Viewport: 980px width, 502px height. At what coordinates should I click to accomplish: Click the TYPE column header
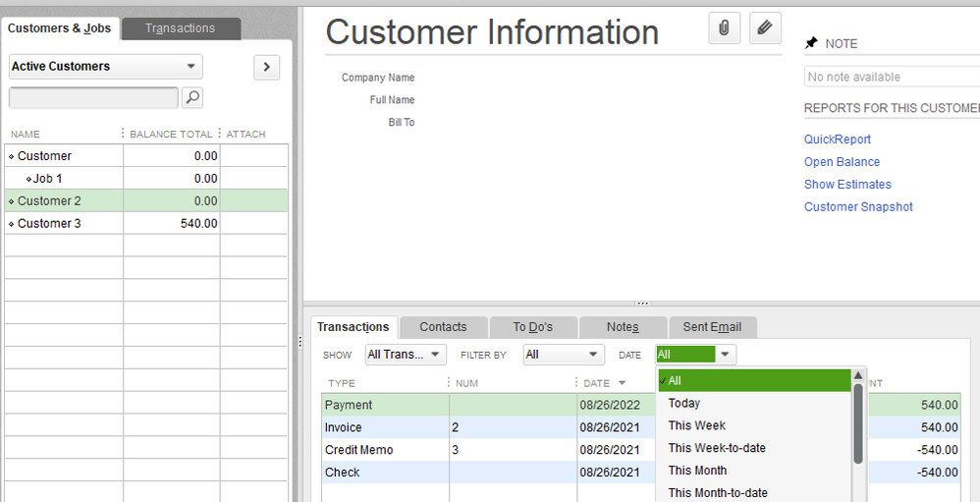342,383
